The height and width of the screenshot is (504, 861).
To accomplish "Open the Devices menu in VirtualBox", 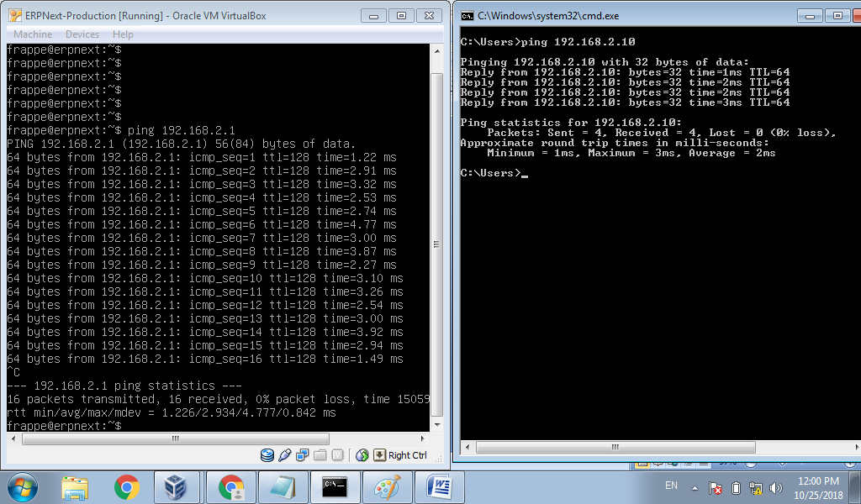I will [x=82, y=34].
